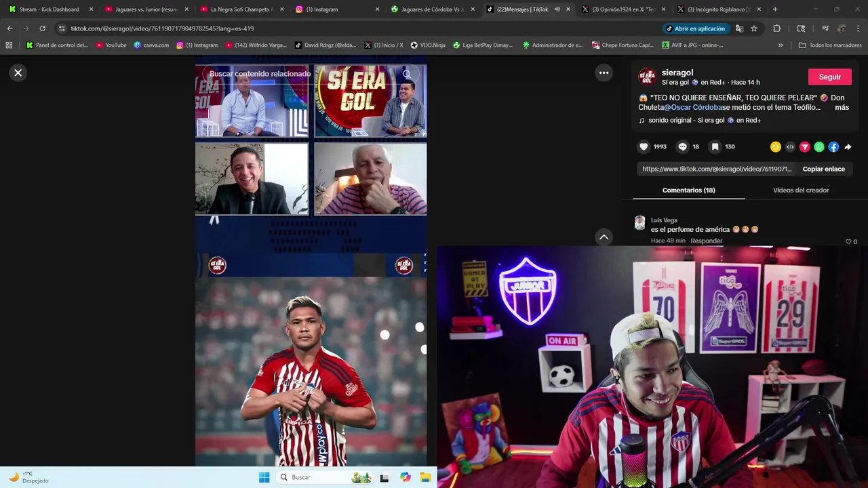868x488 pixels.
Task: Switch to Comentarios (18) tab
Action: point(688,190)
